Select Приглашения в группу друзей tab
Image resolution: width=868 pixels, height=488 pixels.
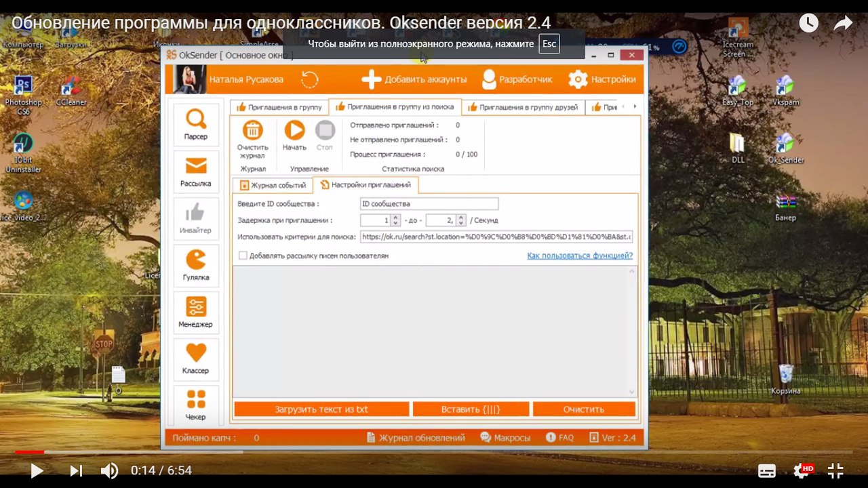[x=523, y=107]
